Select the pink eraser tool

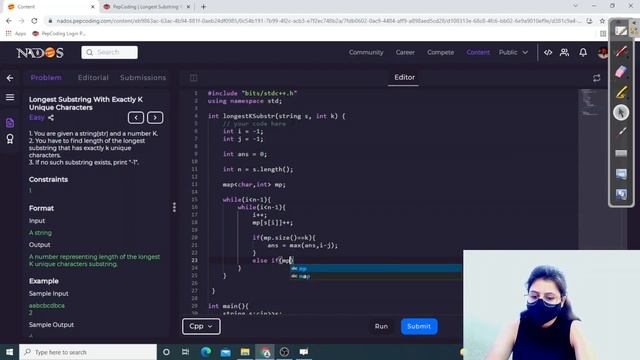[x=621, y=72]
